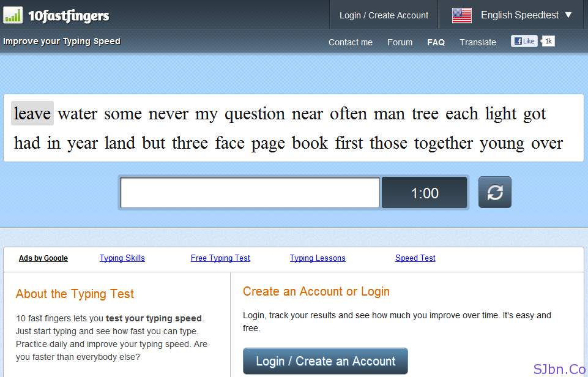Open the Translate page
Image resolution: width=588 pixels, height=377 pixels.
coord(478,42)
